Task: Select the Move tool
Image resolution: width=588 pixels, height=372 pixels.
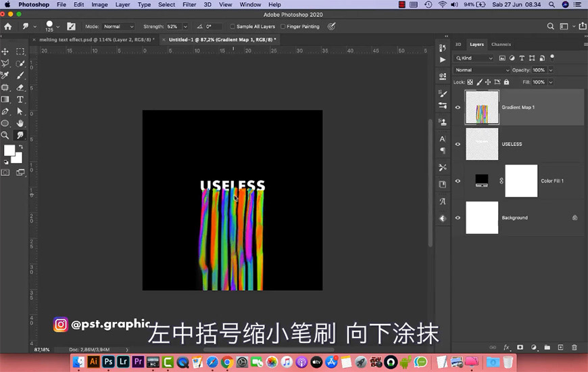Action: click(x=5, y=51)
